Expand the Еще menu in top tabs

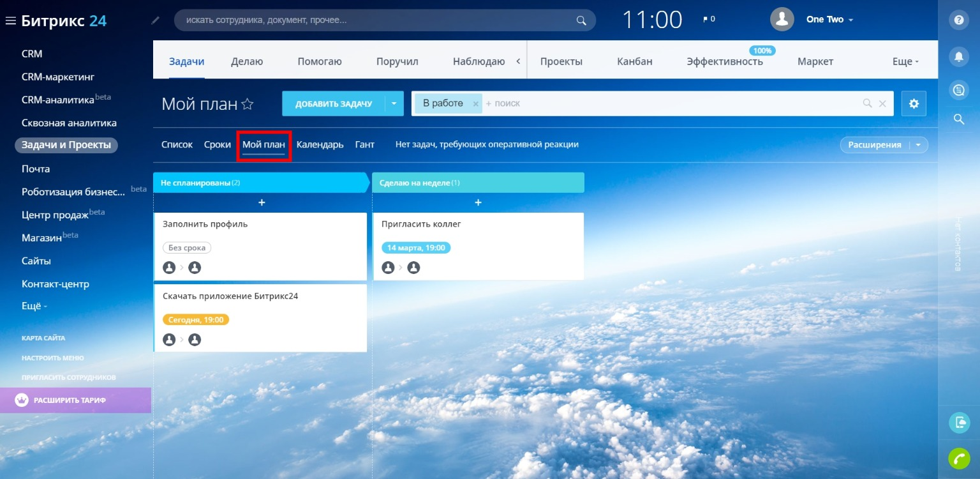click(x=905, y=61)
